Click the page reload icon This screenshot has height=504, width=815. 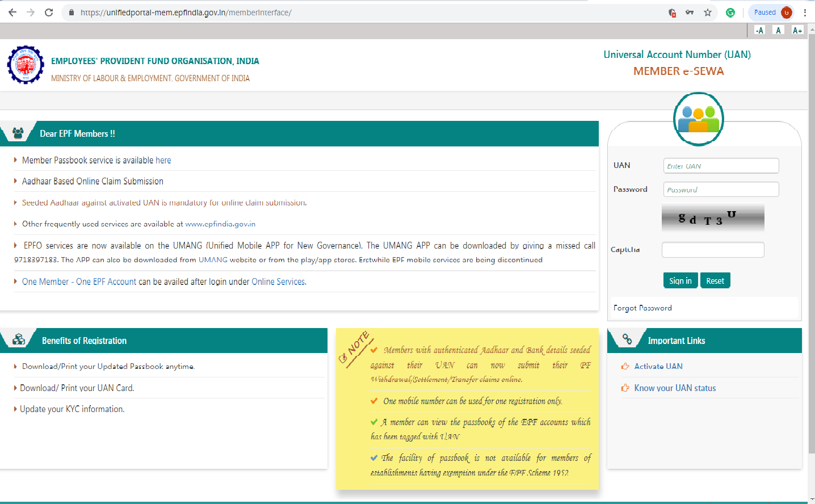point(48,12)
